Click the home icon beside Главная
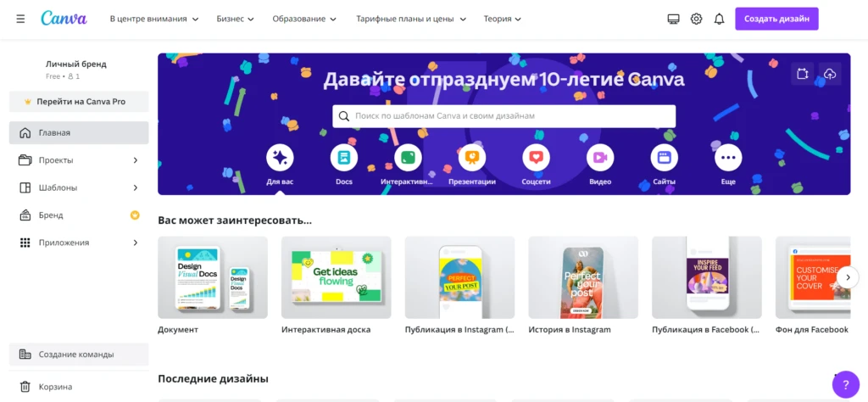This screenshot has width=868, height=402. point(25,133)
